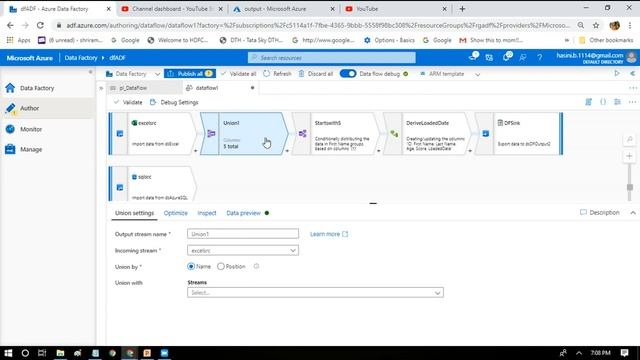The width and height of the screenshot is (640, 360).
Task: Reload the browser page
Action: (40, 25)
